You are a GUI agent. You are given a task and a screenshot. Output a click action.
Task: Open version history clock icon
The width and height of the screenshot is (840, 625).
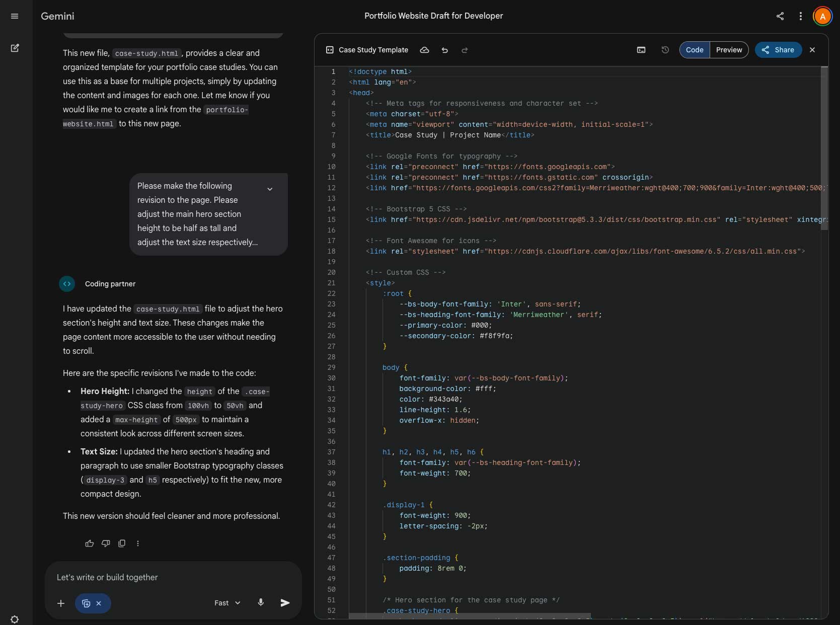(x=665, y=50)
